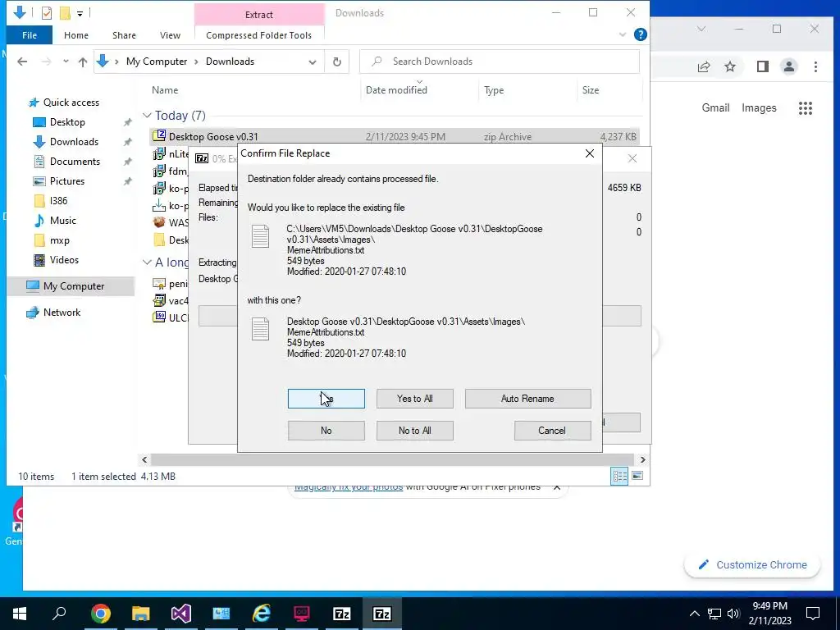The image size is (840, 630).
Task: Open Gmail link in Chrome
Action: 715,107
